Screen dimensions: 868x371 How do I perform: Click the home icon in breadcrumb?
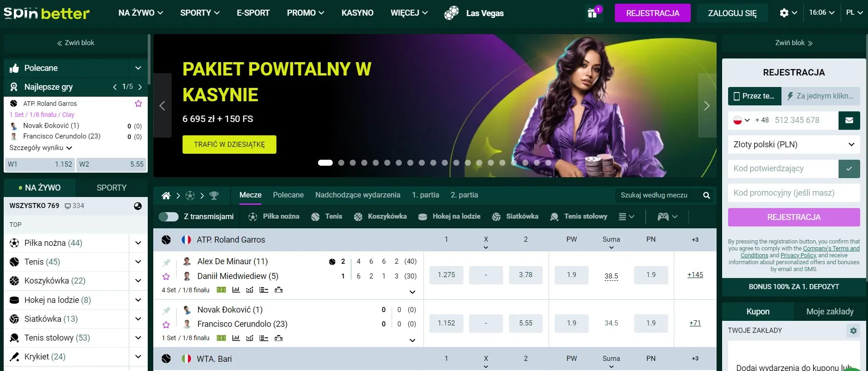[166, 196]
